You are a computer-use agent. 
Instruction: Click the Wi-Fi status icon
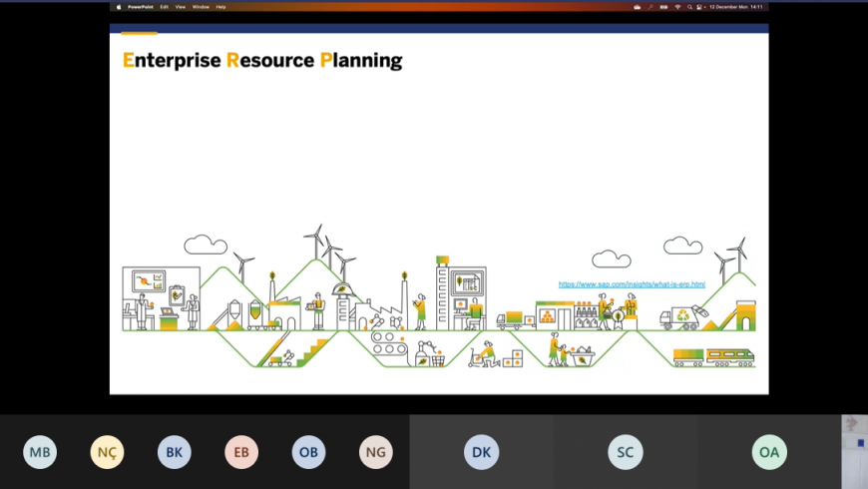677,6
